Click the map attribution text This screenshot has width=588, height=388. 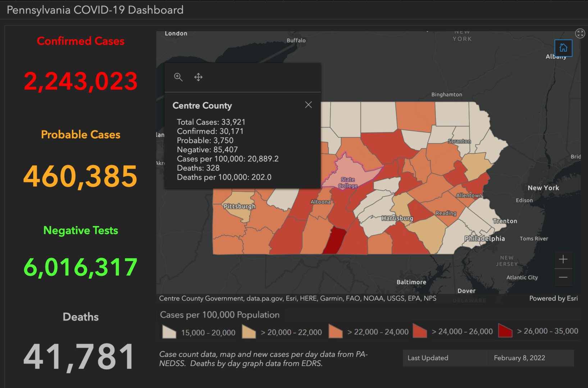tap(298, 298)
